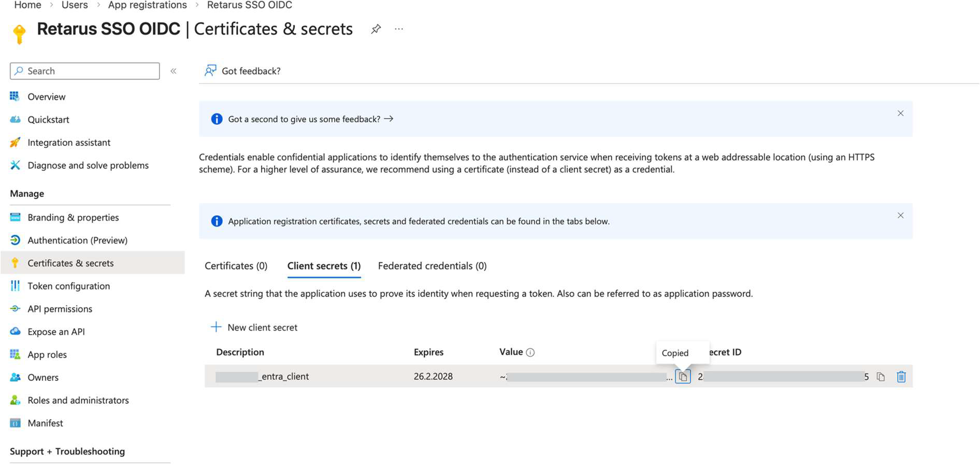Go to Token configuration

68,286
